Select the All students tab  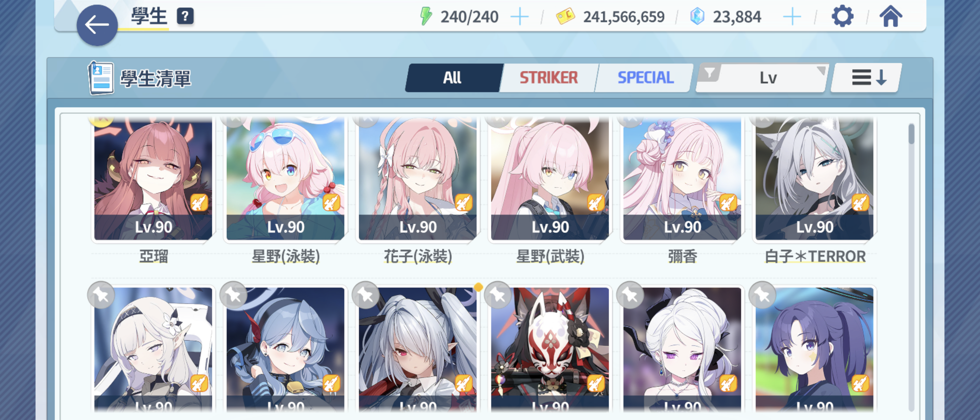tap(453, 78)
